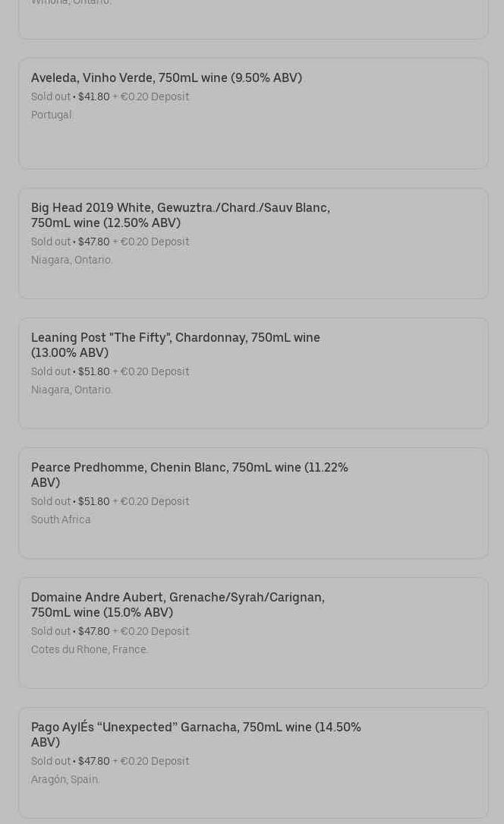
Task: Select Pago Aylés "Unexpected" Garnacha title
Action: coord(196,734)
